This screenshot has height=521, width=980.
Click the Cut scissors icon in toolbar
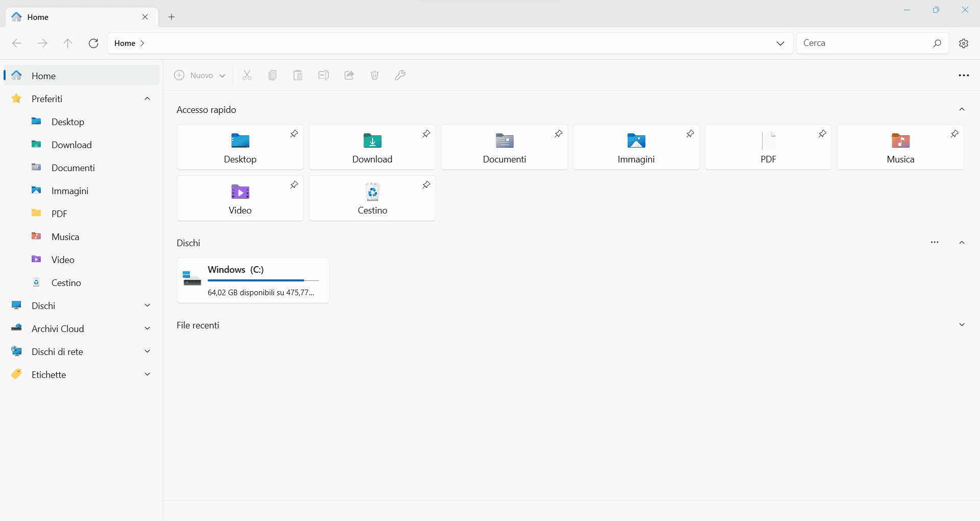click(247, 76)
